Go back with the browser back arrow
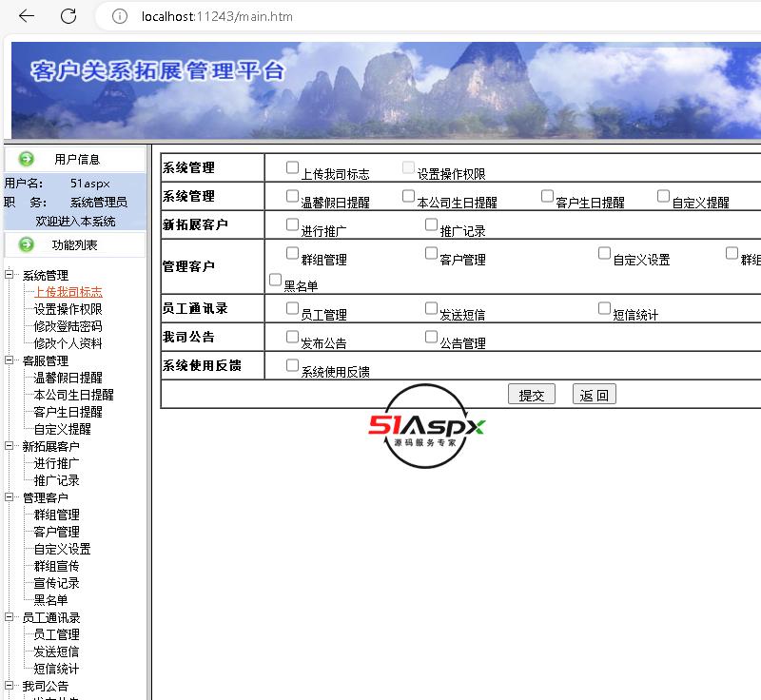 click(27, 16)
